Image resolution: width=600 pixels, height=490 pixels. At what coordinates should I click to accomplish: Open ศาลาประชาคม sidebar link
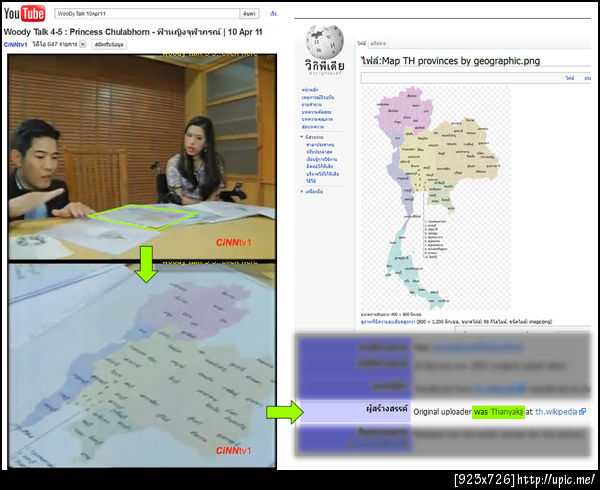320,145
